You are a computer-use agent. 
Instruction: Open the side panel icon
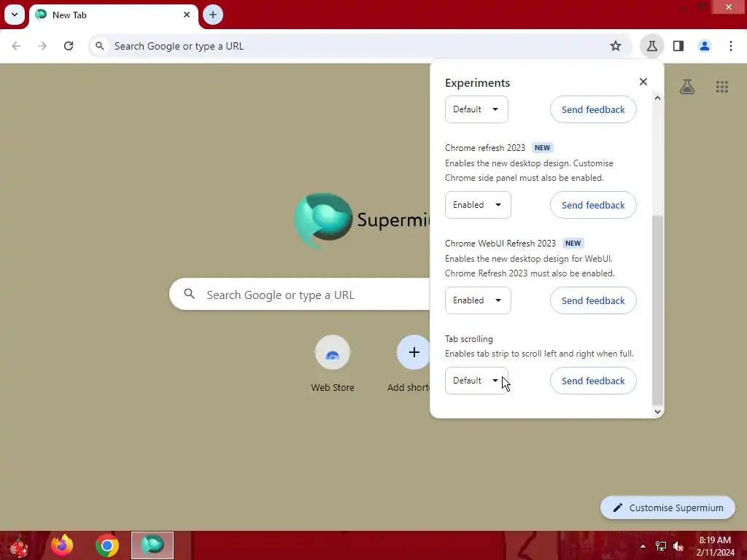coord(678,46)
